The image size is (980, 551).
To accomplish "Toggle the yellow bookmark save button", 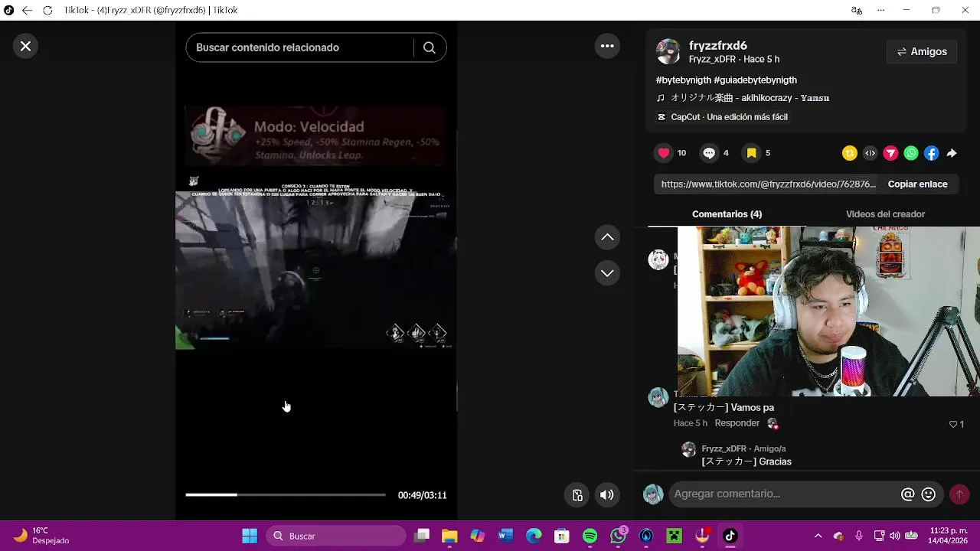I will (752, 153).
